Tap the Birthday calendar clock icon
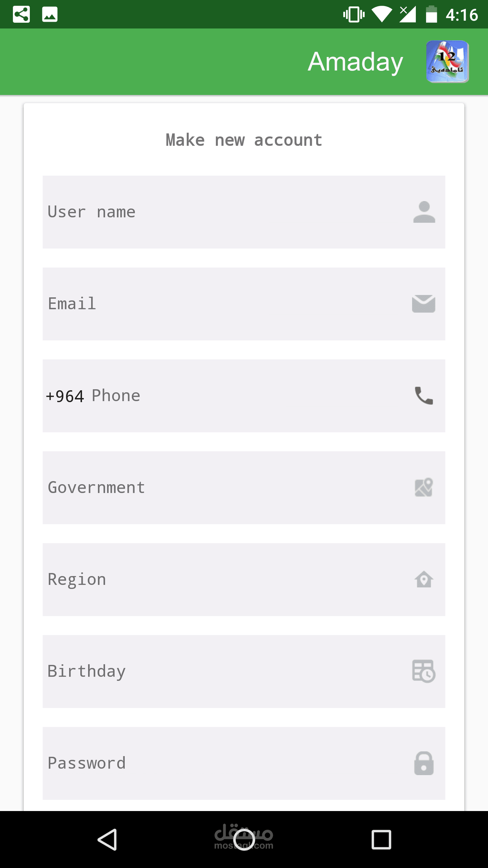The image size is (488, 868). point(424,671)
